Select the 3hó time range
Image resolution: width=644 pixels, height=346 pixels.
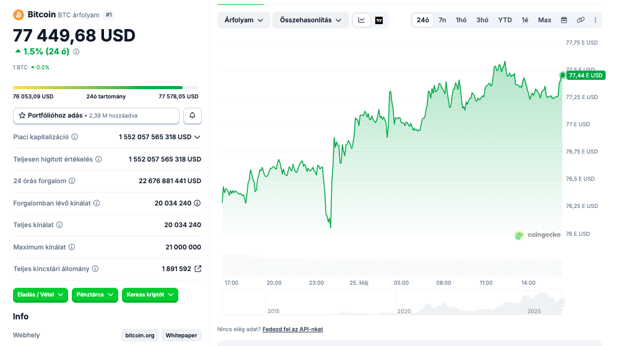(482, 20)
